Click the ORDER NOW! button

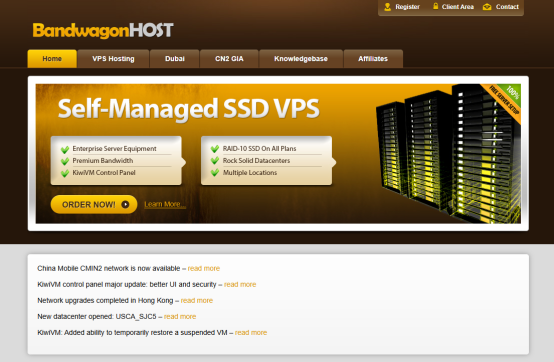click(94, 204)
